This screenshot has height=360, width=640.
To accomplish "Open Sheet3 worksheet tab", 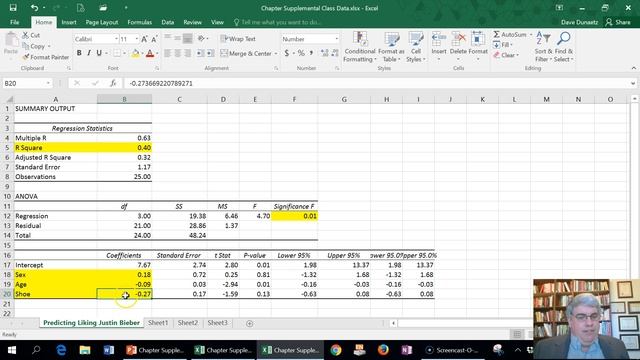I will point(218,323).
